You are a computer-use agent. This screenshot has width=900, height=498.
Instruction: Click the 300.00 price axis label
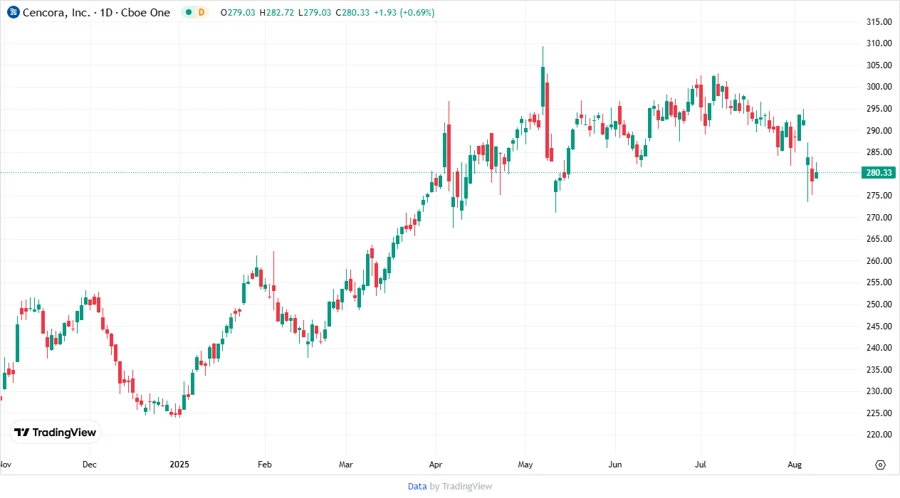(879, 87)
